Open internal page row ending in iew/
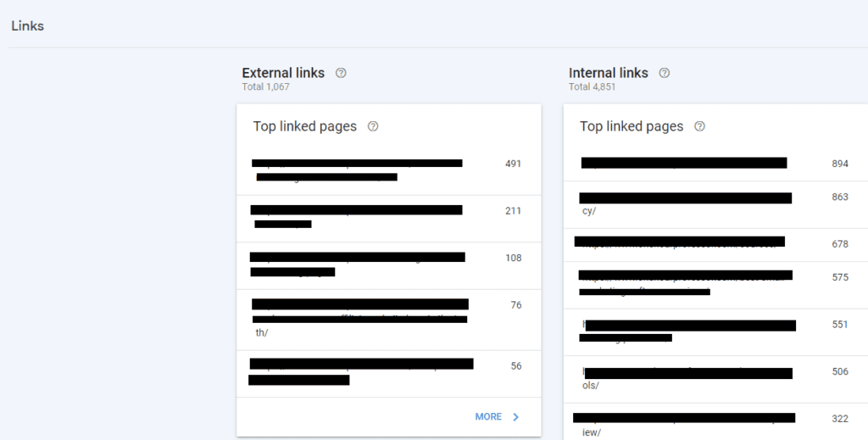Screen dimensions: 868x440 click(715, 421)
